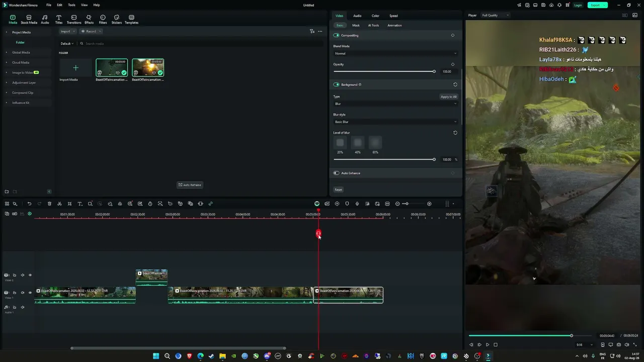
Task: Undo the last timeline action
Action: (29, 204)
